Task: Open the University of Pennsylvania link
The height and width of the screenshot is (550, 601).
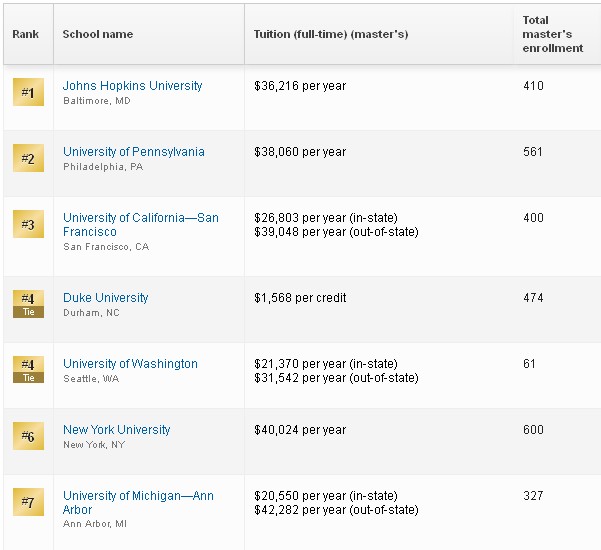Action: (134, 152)
